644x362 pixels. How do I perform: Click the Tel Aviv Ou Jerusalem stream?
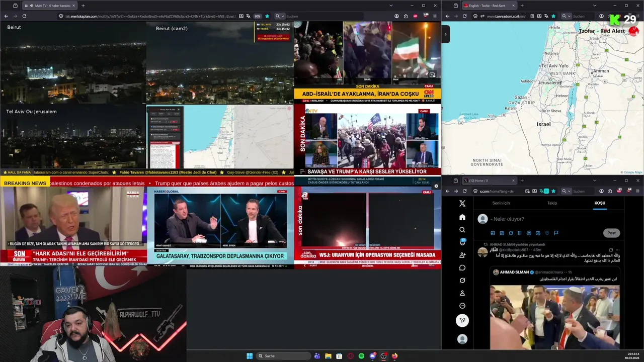pyautogui.click(x=73, y=136)
